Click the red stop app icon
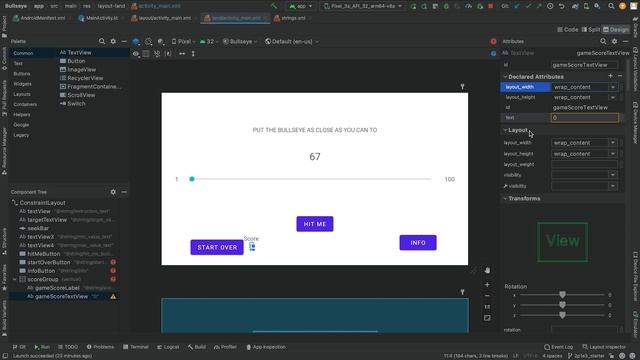This screenshot has width=640, height=360. 491,6
